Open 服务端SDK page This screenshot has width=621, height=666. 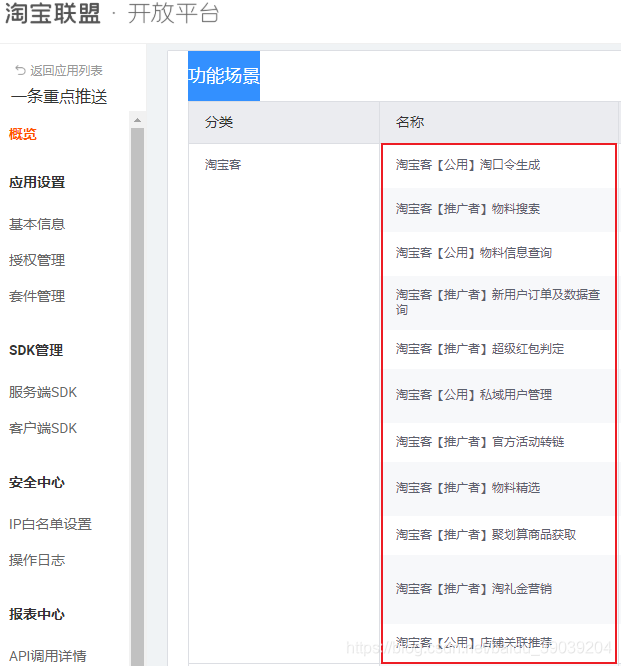click(43, 392)
